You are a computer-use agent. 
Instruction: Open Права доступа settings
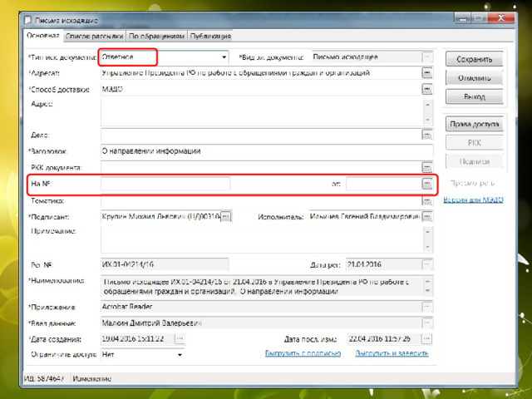pyautogui.click(x=473, y=124)
